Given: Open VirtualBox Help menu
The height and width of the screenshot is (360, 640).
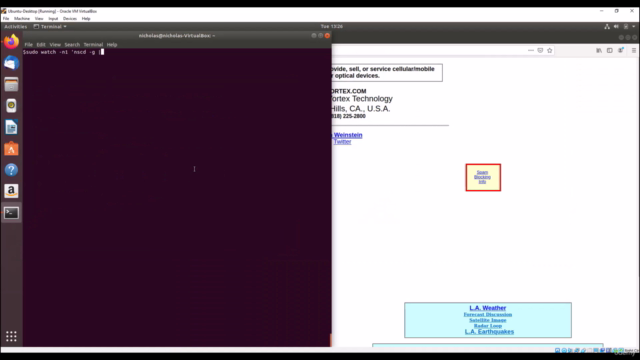Looking at the screenshot, I should (x=86, y=18).
